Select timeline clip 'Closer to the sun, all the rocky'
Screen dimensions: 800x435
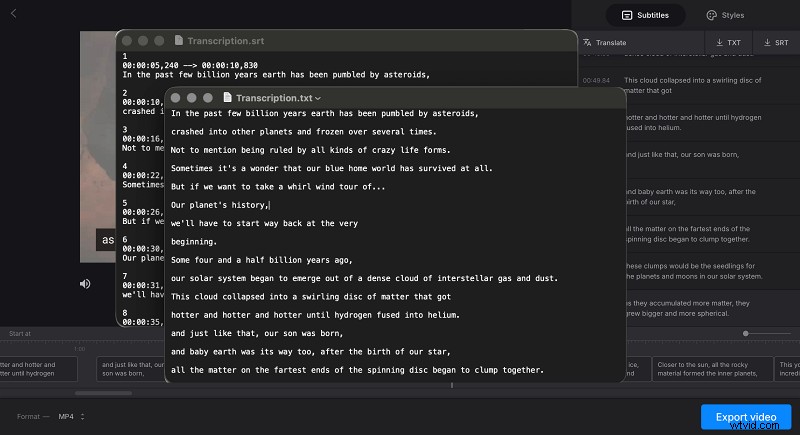pos(711,369)
